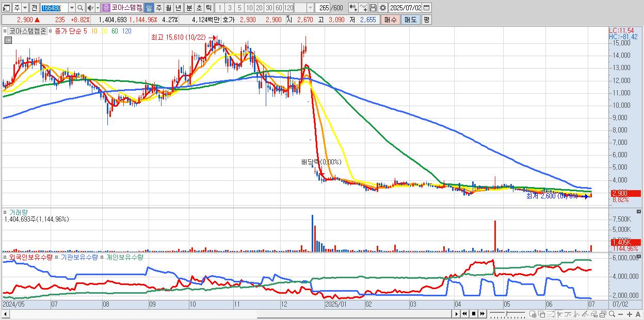Click the play button in bottom playback bar
Viewport: 644px width, 320px height.
coord(457,314)
